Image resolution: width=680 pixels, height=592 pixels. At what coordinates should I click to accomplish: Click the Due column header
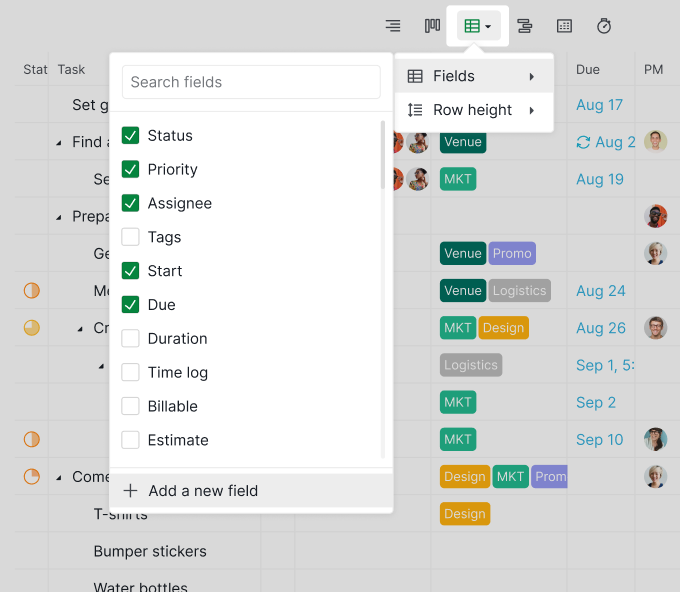click(588, 70)
